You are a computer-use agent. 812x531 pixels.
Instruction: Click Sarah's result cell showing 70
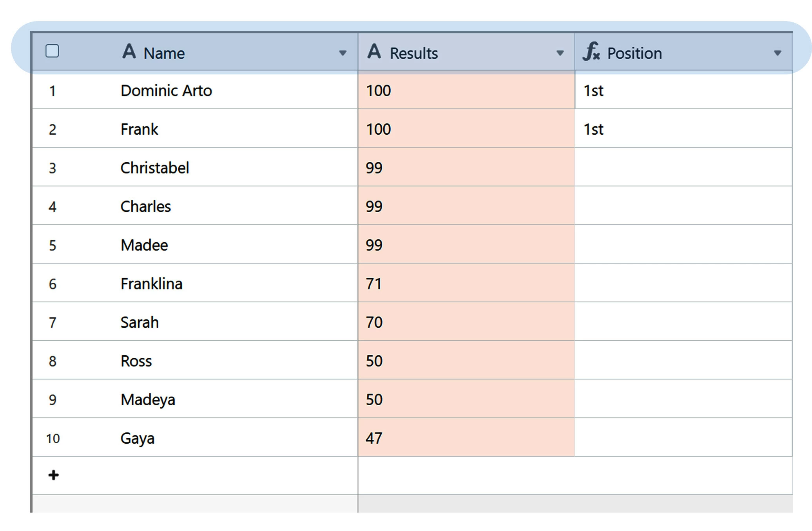click(466, 321)
